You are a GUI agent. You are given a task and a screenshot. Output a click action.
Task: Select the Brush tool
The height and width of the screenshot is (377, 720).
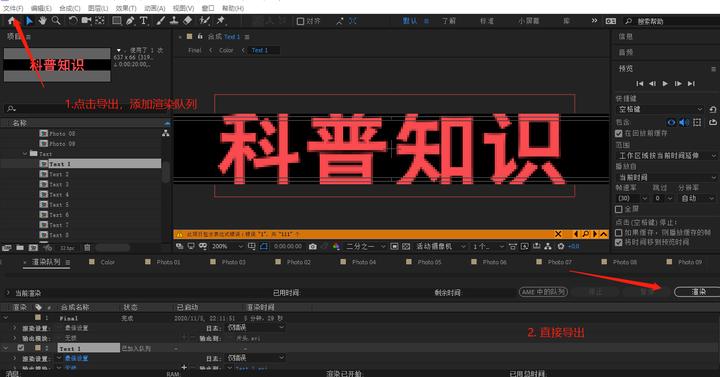[x=160, y=21]
